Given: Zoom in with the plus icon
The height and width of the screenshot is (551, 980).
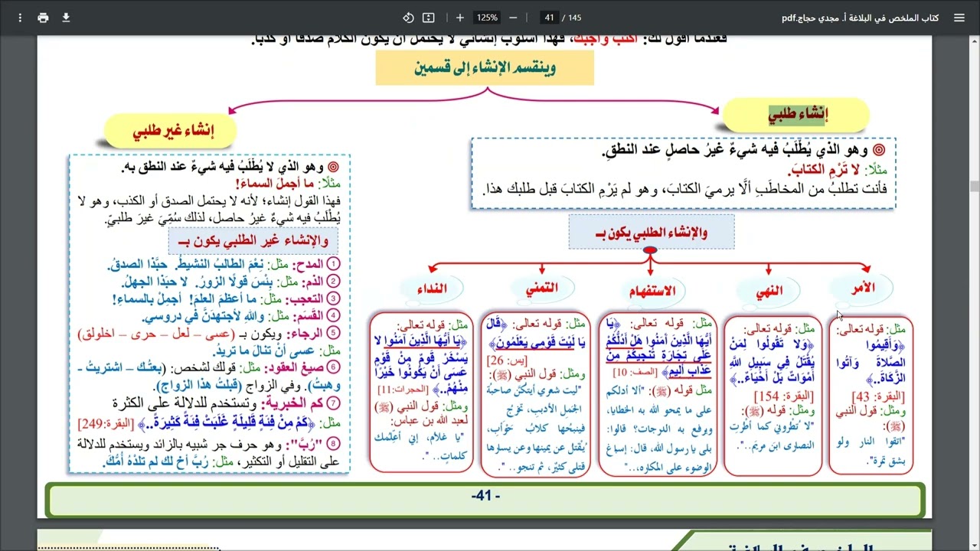Looking at the screenshot, I should coord(460,18).
